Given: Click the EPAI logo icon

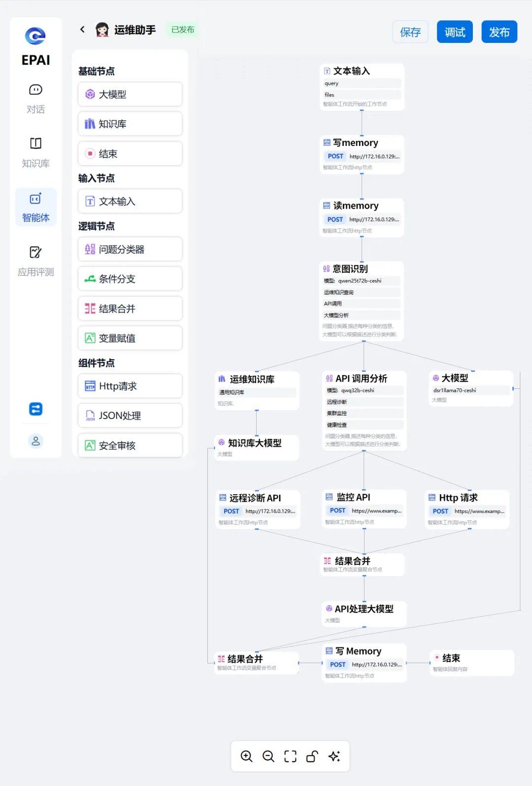Looking at the screenshot, I should (35, 36).
